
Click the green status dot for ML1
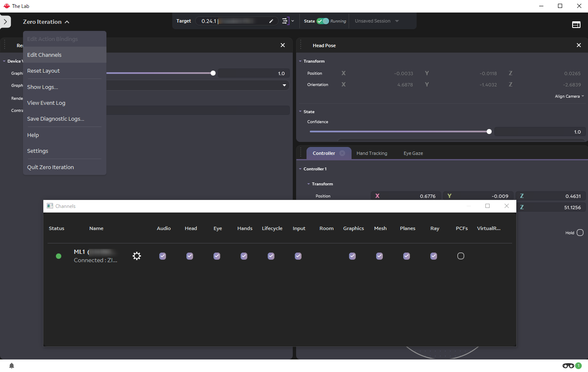click(x=58, y=256)
